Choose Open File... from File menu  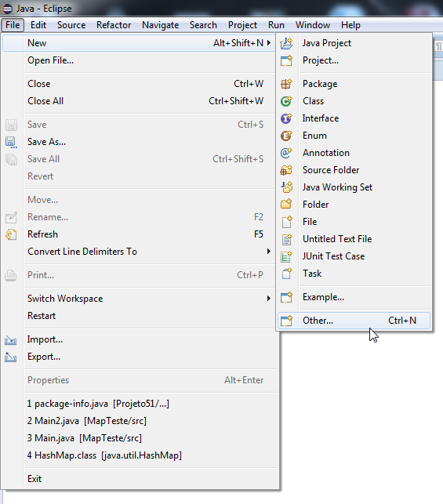pos(139,60)
